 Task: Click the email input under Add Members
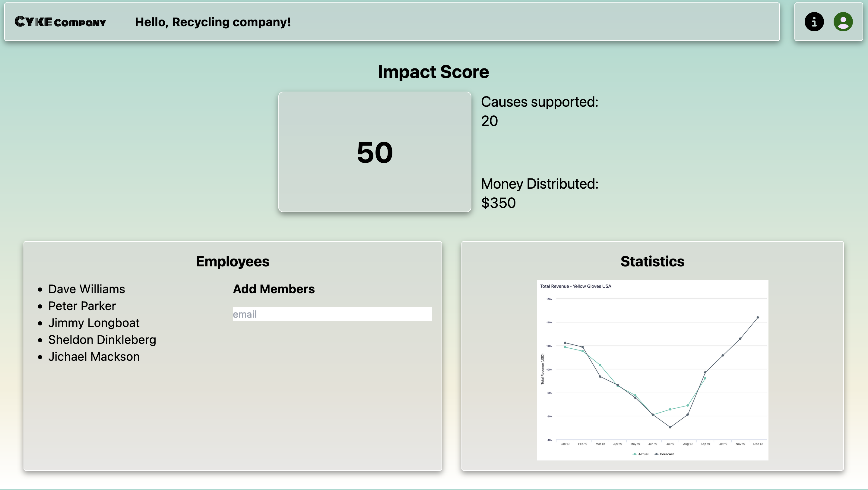[x=332, y=314]
